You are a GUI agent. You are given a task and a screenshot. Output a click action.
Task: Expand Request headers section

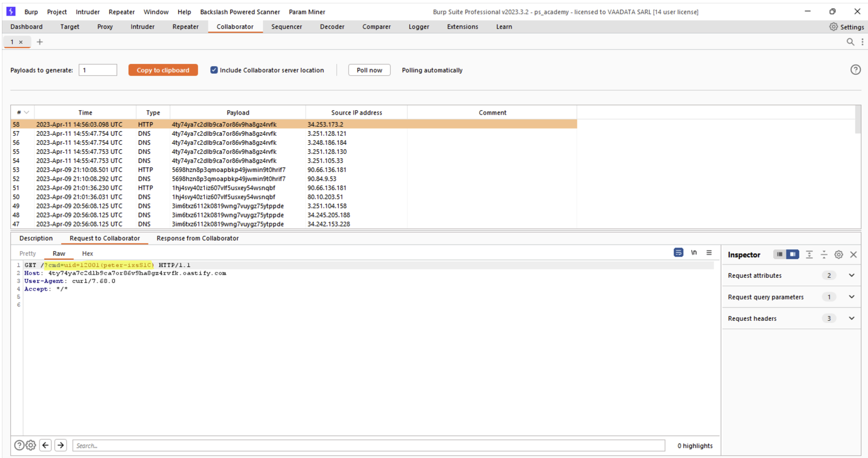point(851,318)
